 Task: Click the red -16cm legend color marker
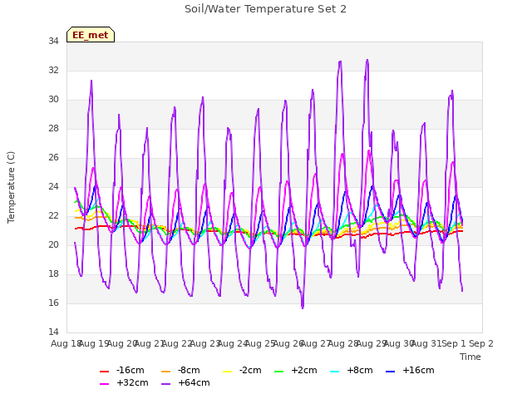click(x=104, y=372)
